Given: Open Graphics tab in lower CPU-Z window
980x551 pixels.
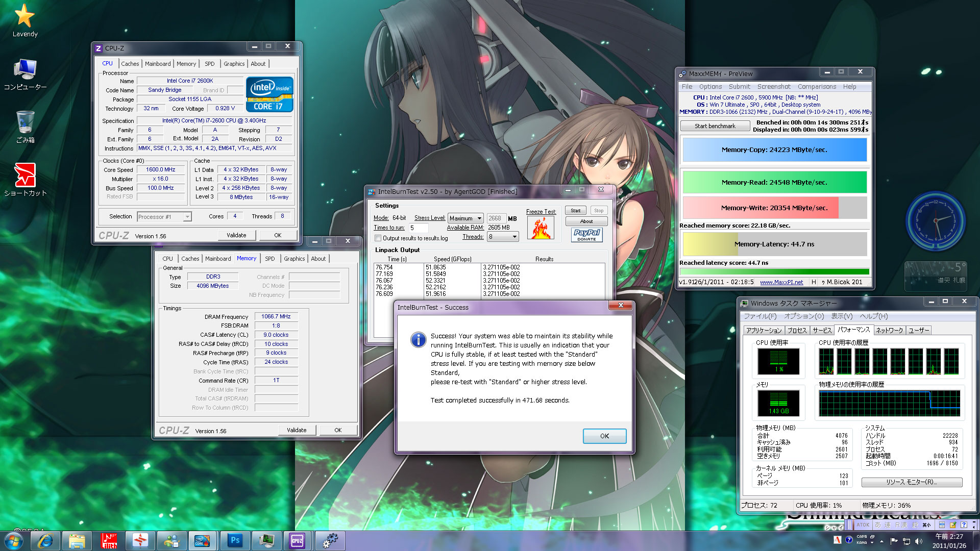Looking at the screenshot, I should click(295, 259).
